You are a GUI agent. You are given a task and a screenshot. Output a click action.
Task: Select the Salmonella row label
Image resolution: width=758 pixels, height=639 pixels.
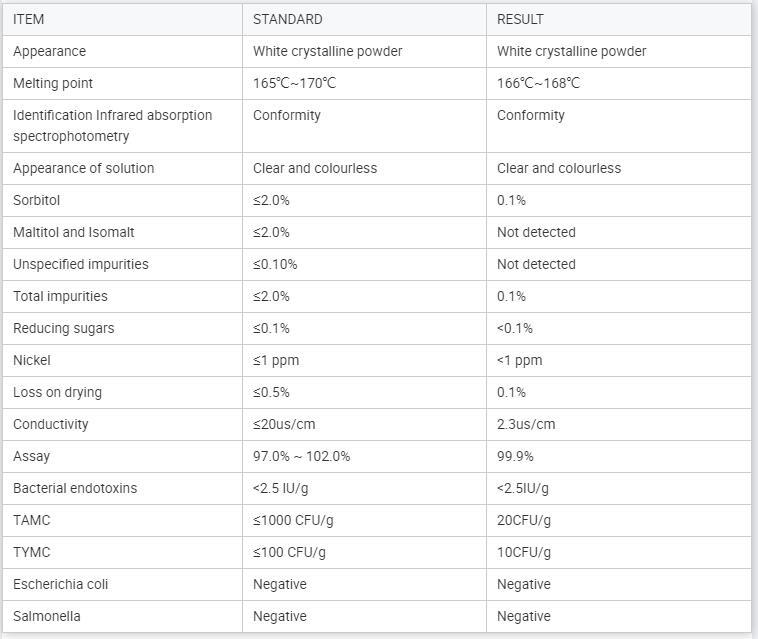click(x=47, y=616)
